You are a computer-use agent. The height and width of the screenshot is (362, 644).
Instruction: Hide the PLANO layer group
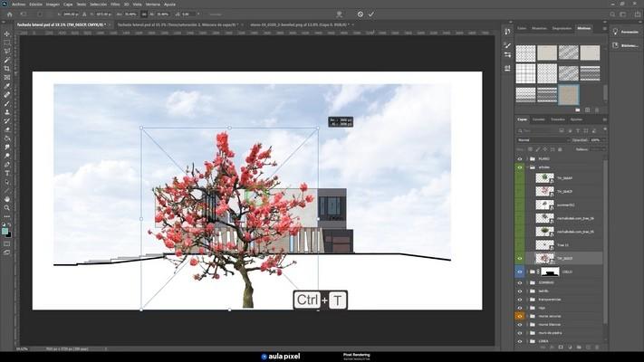point(520,158)
